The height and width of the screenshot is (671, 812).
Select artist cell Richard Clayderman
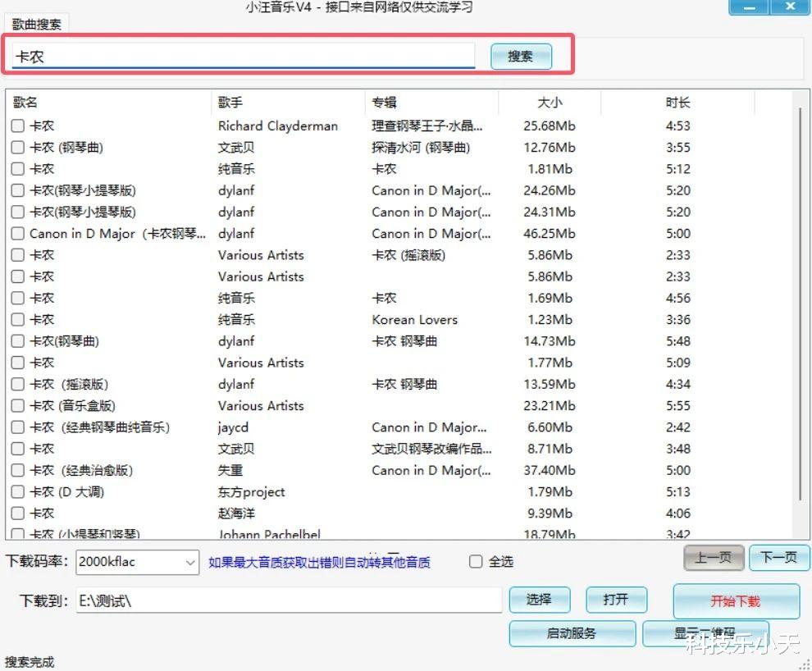[x=277, y=126]
